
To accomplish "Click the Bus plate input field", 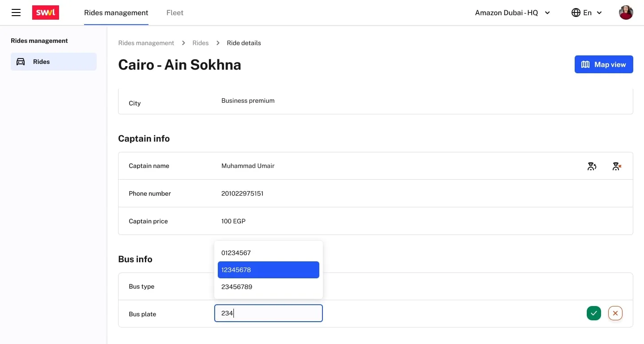I will click(268, 314).
